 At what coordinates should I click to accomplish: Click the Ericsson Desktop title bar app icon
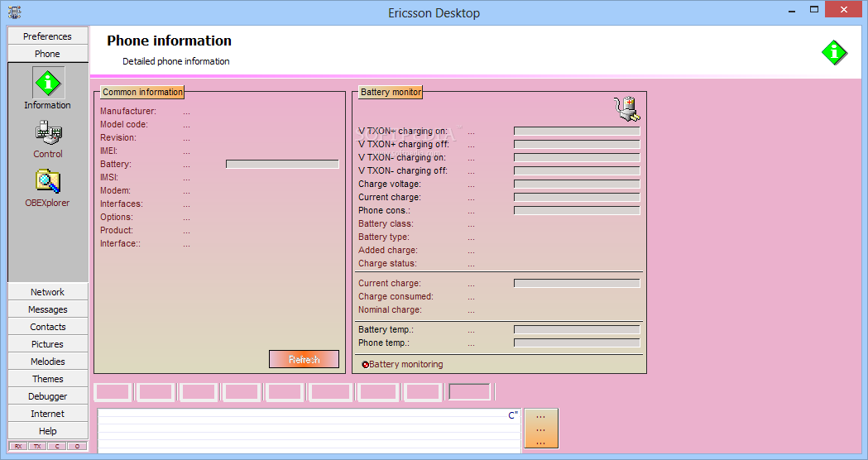click(14, 12)
